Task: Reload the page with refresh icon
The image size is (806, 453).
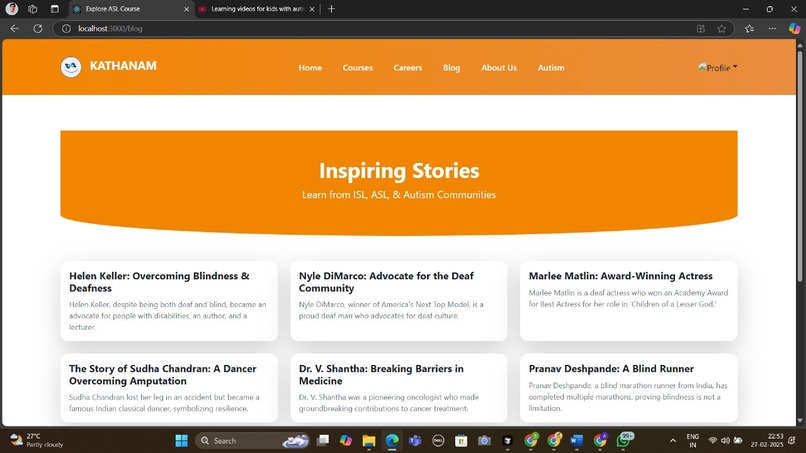Action: coord(38,29)
